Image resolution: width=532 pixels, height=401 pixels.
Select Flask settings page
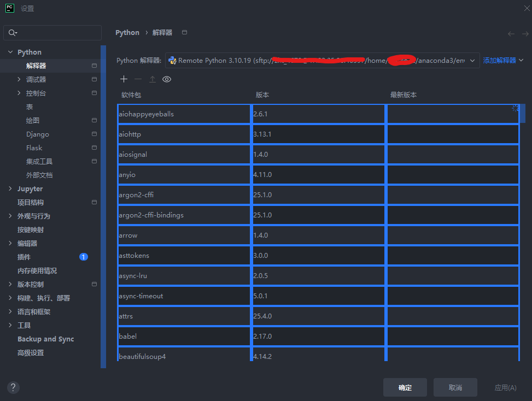pos(34,148)
